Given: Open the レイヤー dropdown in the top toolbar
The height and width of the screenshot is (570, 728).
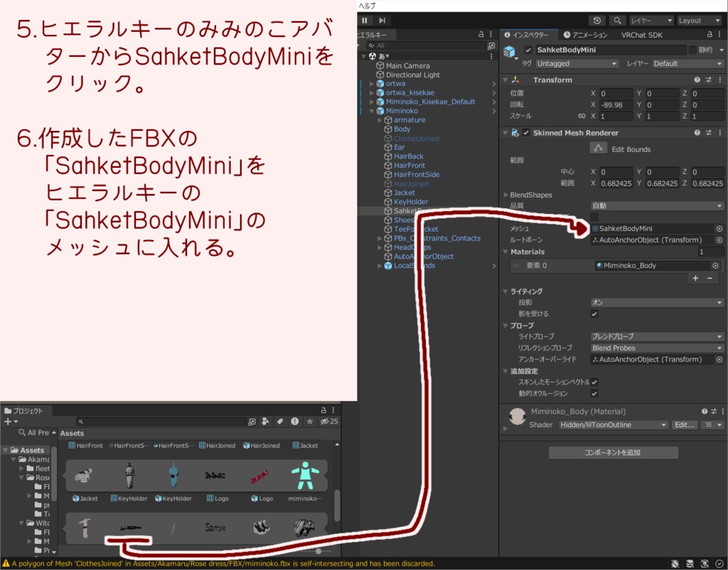Looking at the screenshot, I should (x=651, y=21).
